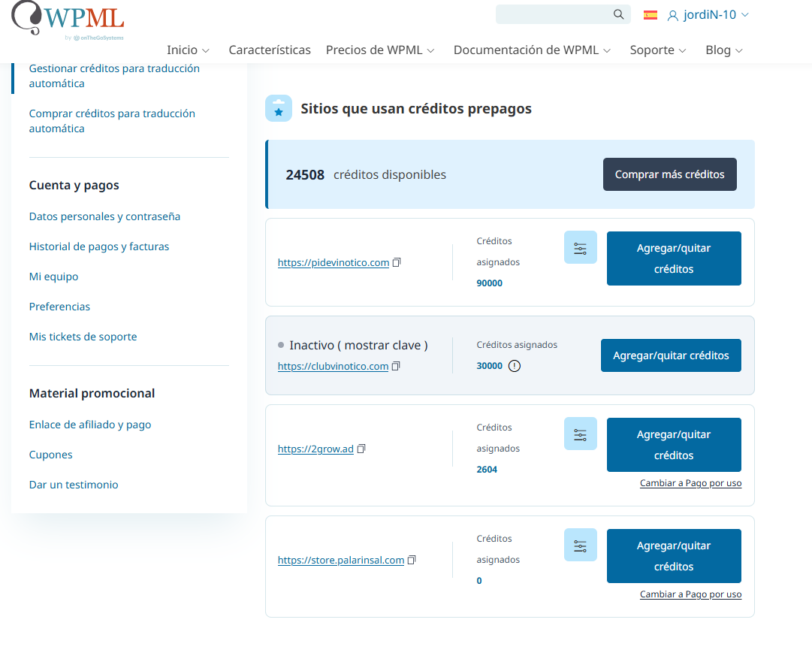
Task: Open the Inicio menu item
Action: [x=183, y=50]
